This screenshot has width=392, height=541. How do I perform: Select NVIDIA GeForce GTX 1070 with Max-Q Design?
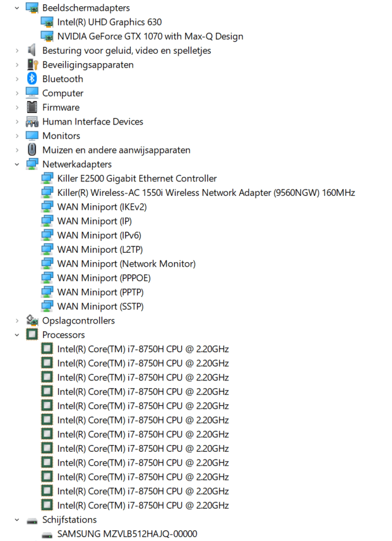tap(150, 36)
